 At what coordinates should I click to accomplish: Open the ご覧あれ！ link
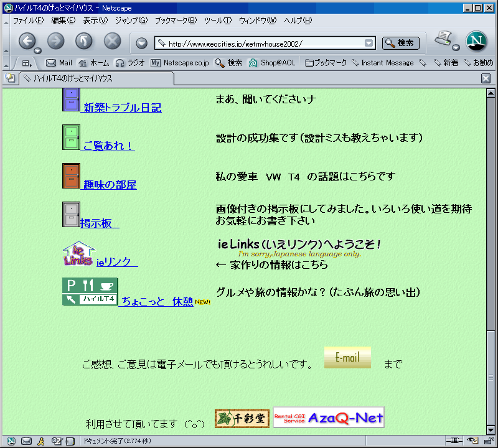tap(108, 146)
